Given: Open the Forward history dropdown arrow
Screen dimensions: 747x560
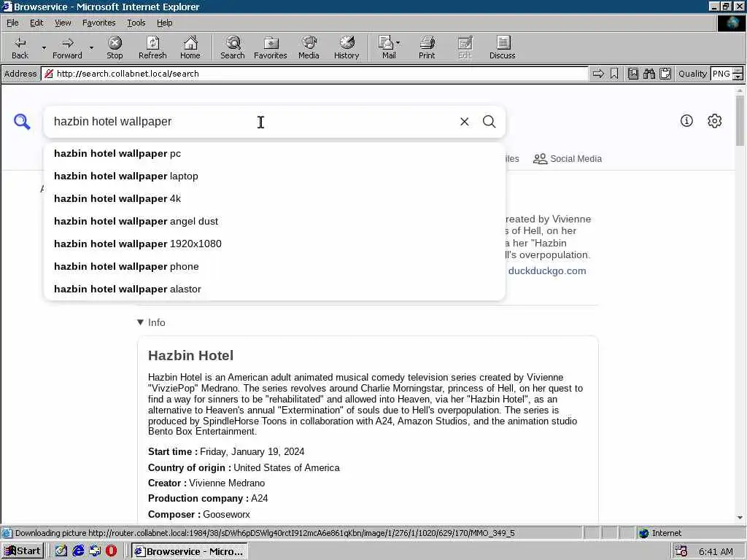Looking at the screenshot, I should tap(91, 47).
